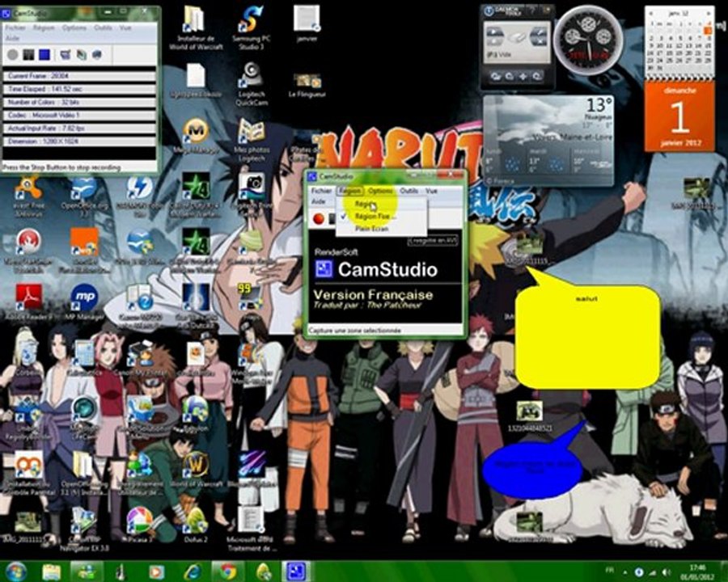Viewport: 728px width, 582px height.
Task: Open Dofus 2 desktop shortcut
Action: tap(196, 525)
